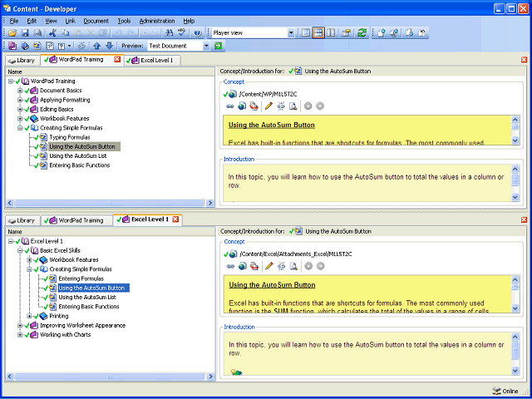
Task: Click the grey stop button in the WordPad Training Concept pane
Action: pos(319,106)
